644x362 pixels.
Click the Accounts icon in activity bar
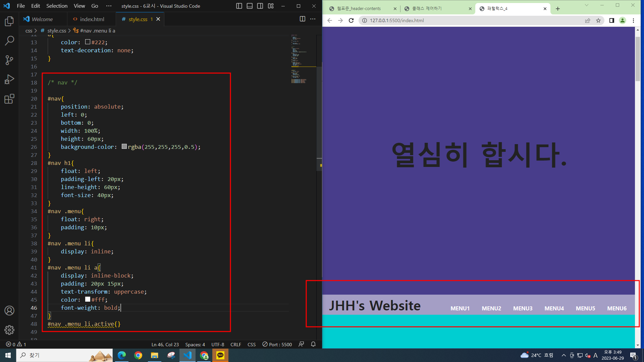[x=9, y=311]
